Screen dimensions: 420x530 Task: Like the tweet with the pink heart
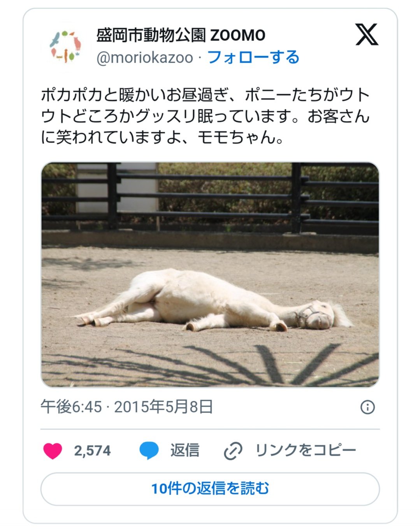[x=53, y=451]
